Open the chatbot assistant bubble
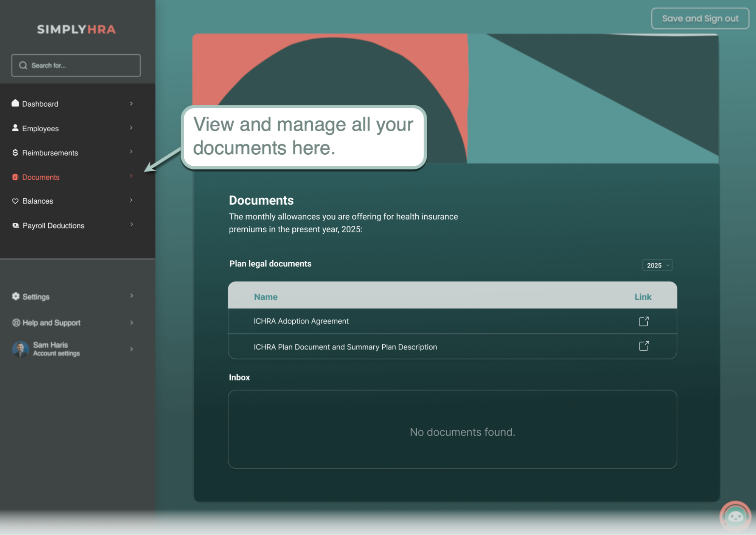The image size is (756, 535). point(735,516)
